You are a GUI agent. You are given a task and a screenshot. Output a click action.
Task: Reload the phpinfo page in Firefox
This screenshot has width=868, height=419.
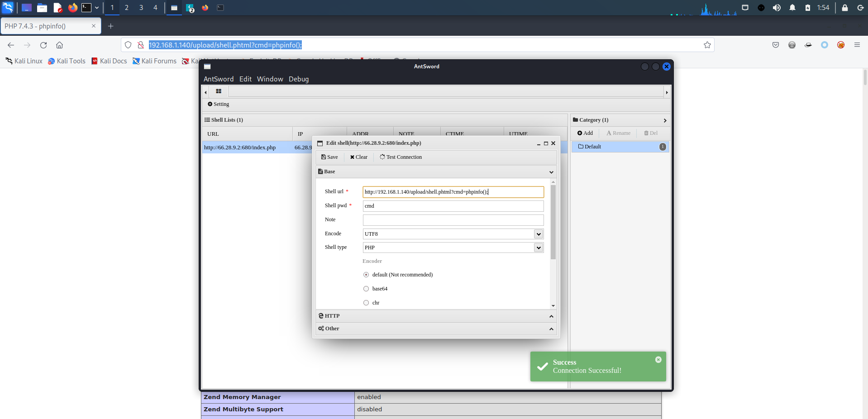(43, 45)
